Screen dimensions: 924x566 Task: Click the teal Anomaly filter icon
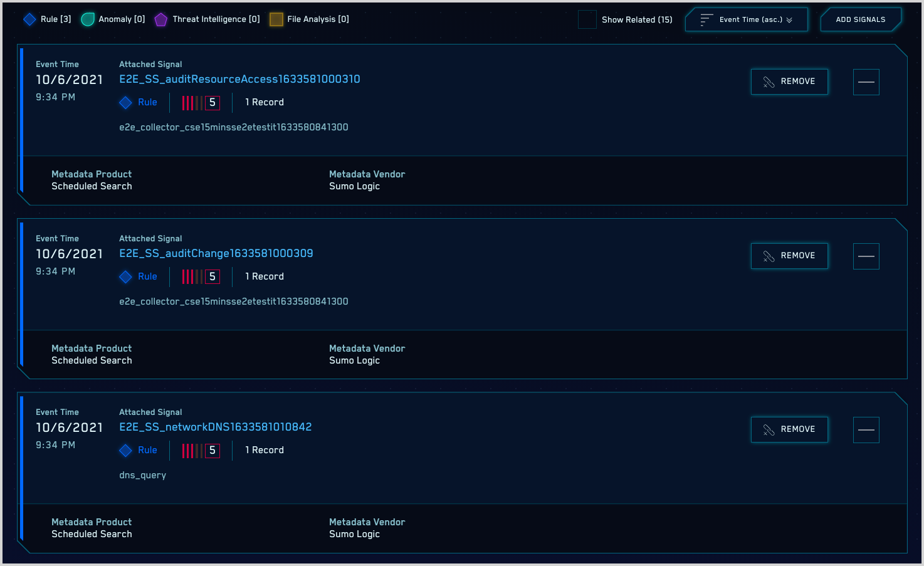tap(88, 19)
